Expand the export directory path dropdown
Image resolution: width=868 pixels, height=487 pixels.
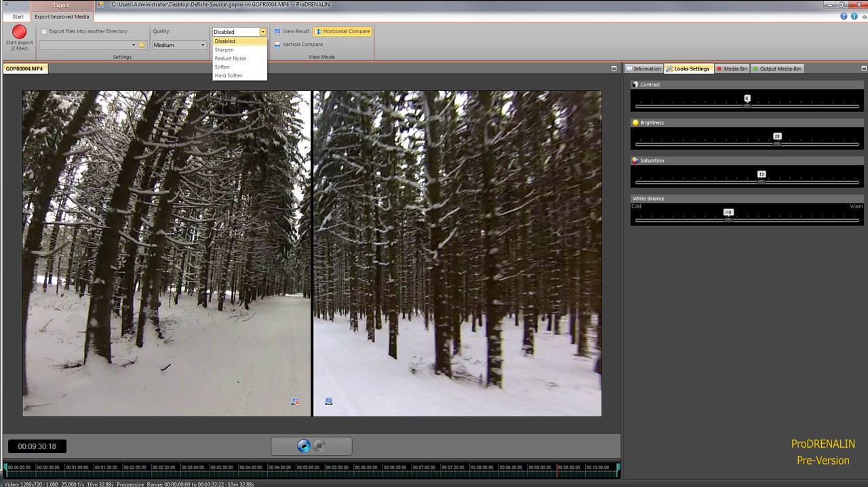click(x=133, y=45)
